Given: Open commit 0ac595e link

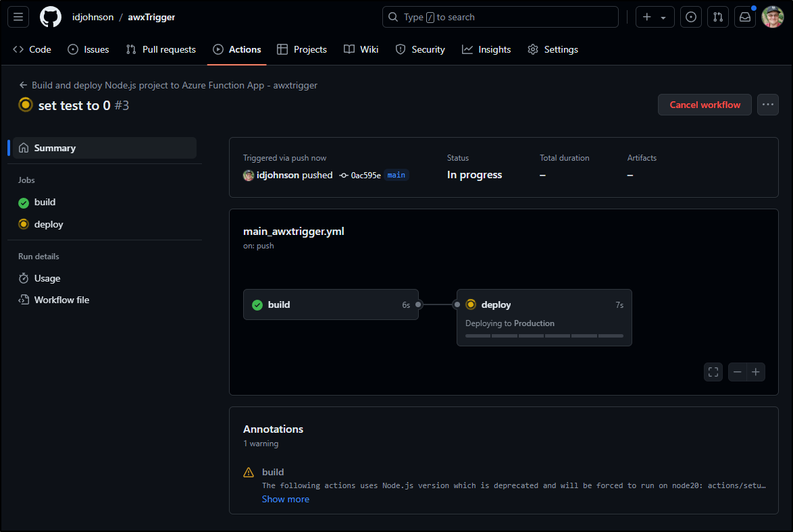Looking at the screenshot, I should pos(365,176).
